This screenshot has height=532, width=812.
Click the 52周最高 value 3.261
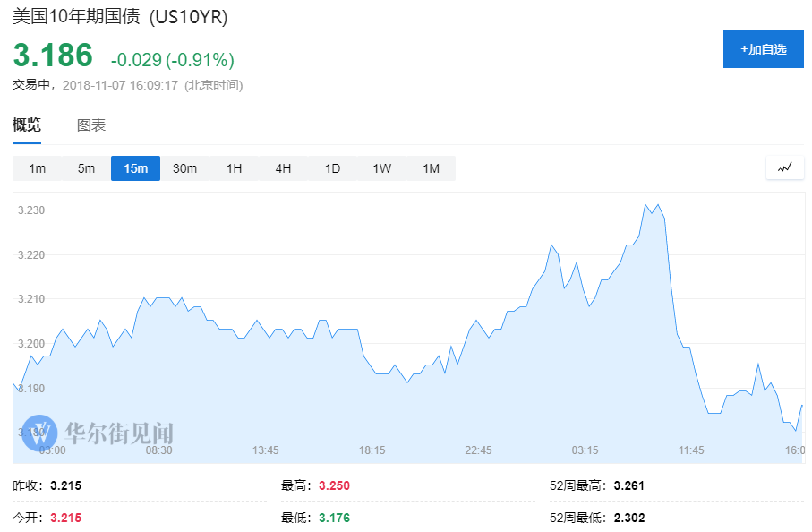click(x=628, y=485)
